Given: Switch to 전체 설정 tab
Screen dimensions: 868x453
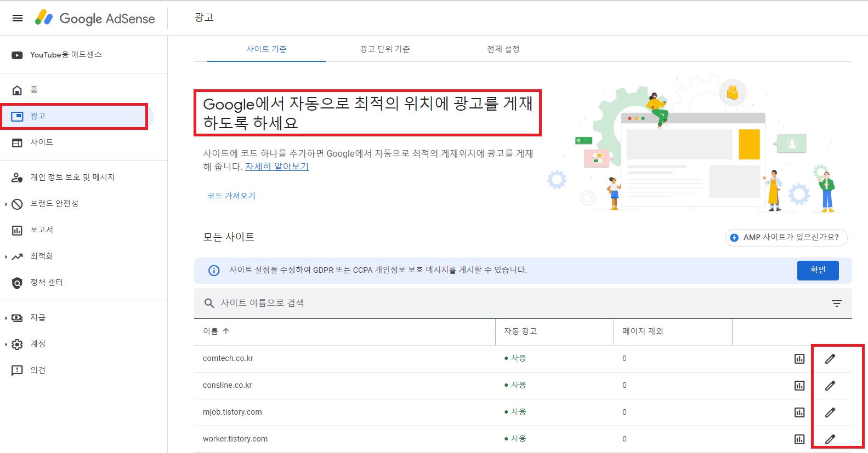Looking at the screenshot, I should point(503,49).
